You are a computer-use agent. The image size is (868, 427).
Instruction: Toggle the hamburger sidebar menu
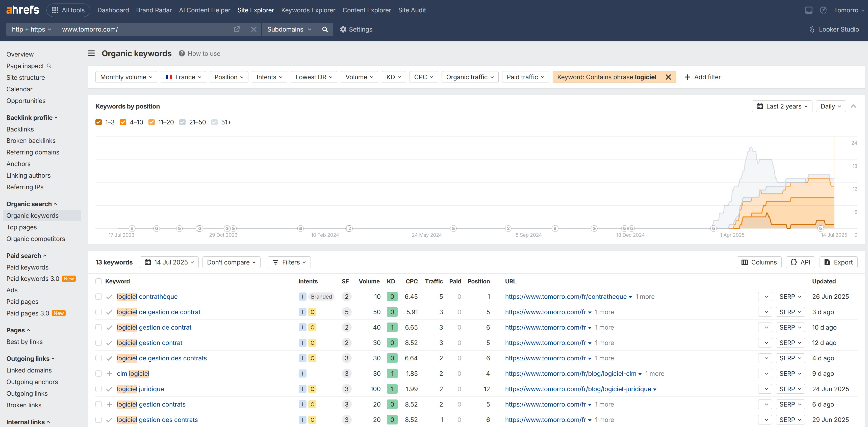point(91,53)
